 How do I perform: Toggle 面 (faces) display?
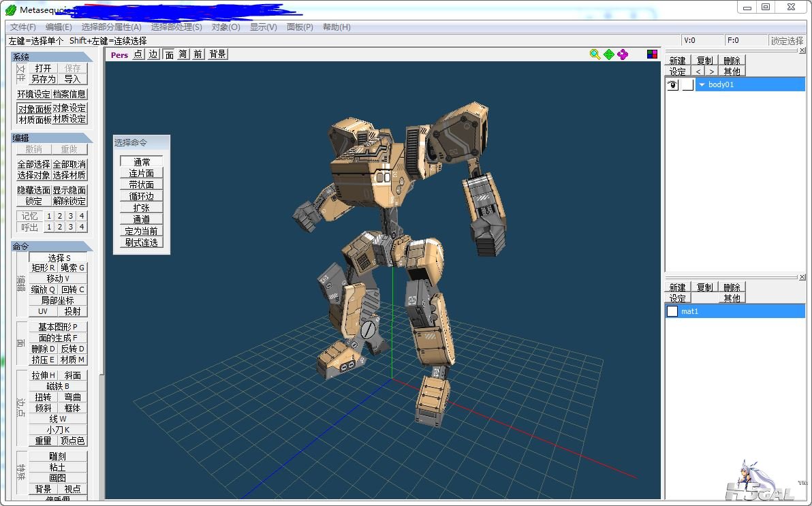[170, 54]
